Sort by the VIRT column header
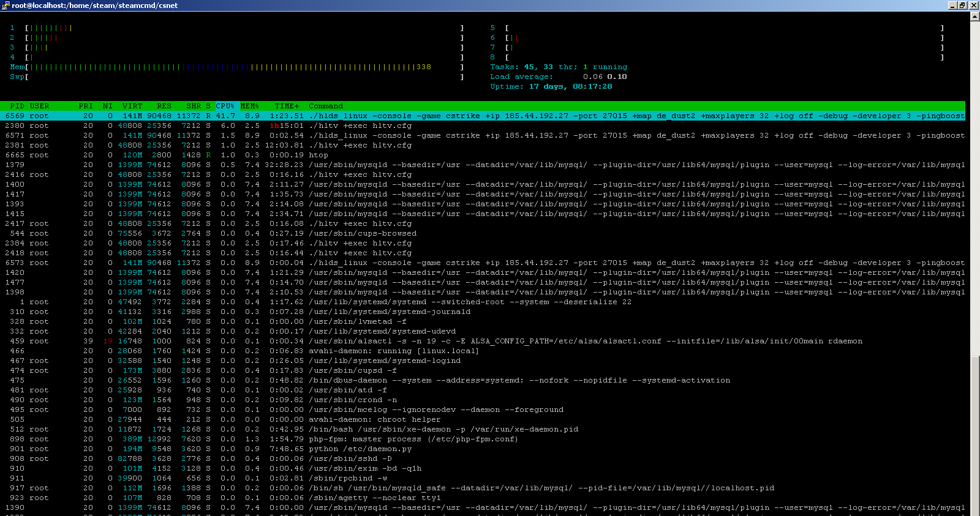This screenshot has width=980, height=516. point(132,106)
